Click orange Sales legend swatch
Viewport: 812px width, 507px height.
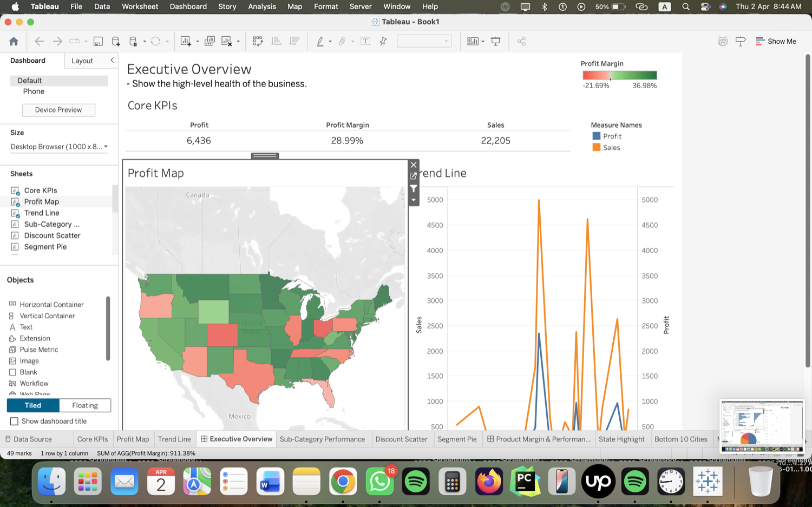pyautogui.click(x=597, y=147)
